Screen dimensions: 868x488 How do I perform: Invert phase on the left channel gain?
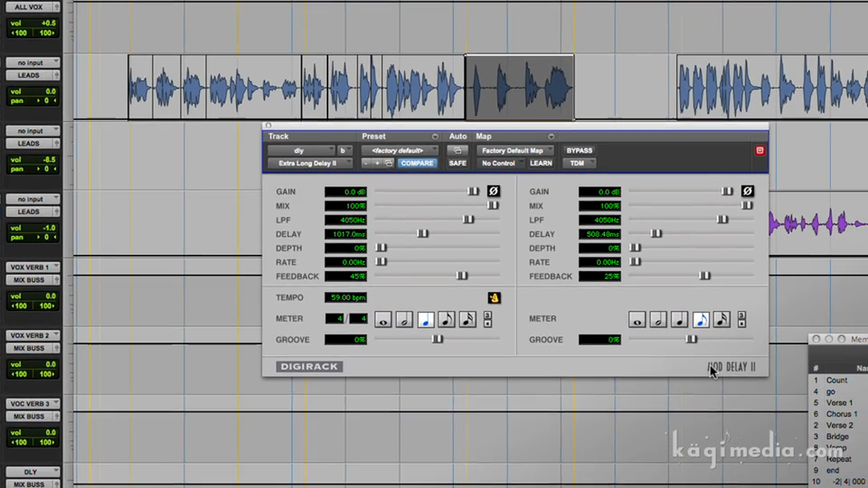click(493, 191)
